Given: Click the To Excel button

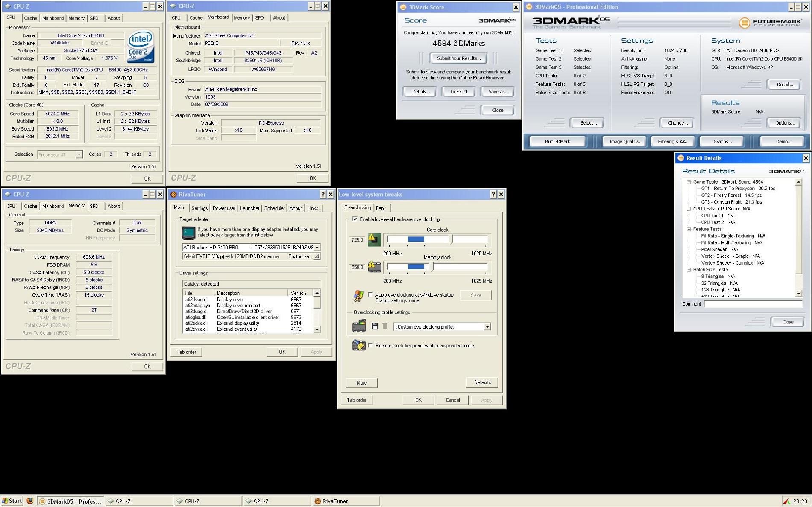Looking at the screenshot, I should 458,92.
